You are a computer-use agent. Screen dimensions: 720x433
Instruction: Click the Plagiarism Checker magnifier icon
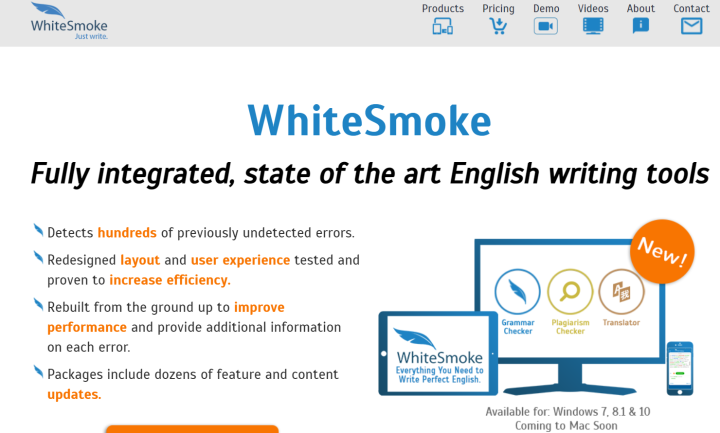(570, 292)
